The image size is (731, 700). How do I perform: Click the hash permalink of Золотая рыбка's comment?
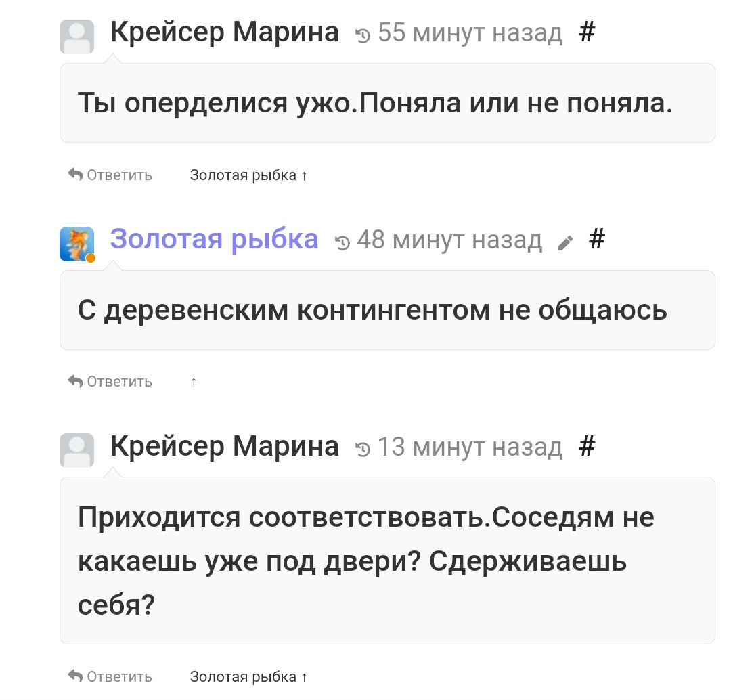point(597,240)
